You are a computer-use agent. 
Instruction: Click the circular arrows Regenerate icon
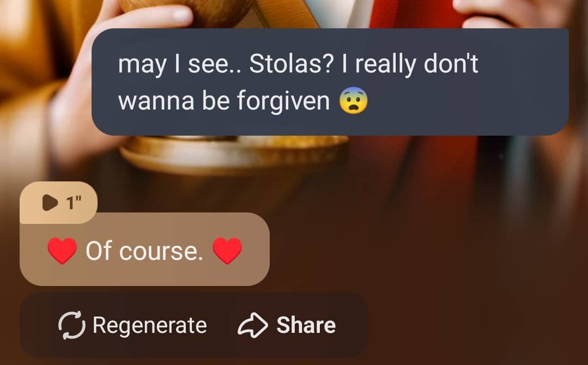71,325
